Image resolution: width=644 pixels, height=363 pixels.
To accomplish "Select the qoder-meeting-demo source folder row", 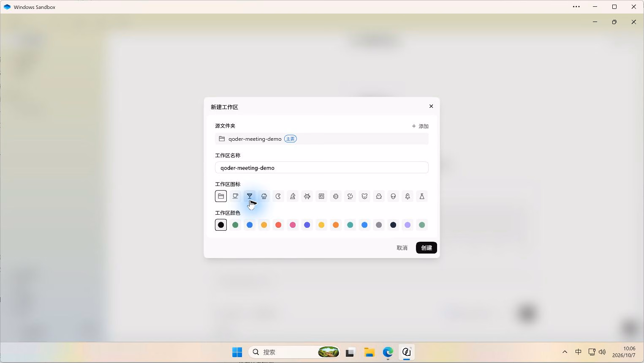I will pyautogui.click(x=322, y=139).
